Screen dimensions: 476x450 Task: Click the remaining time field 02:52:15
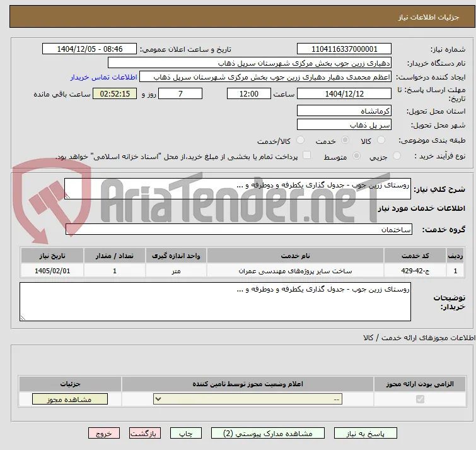click(115, 93)
